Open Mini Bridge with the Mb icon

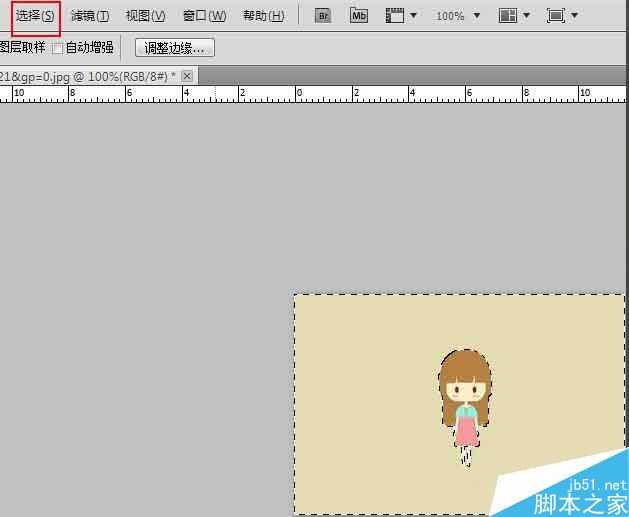tap(358, 16)
